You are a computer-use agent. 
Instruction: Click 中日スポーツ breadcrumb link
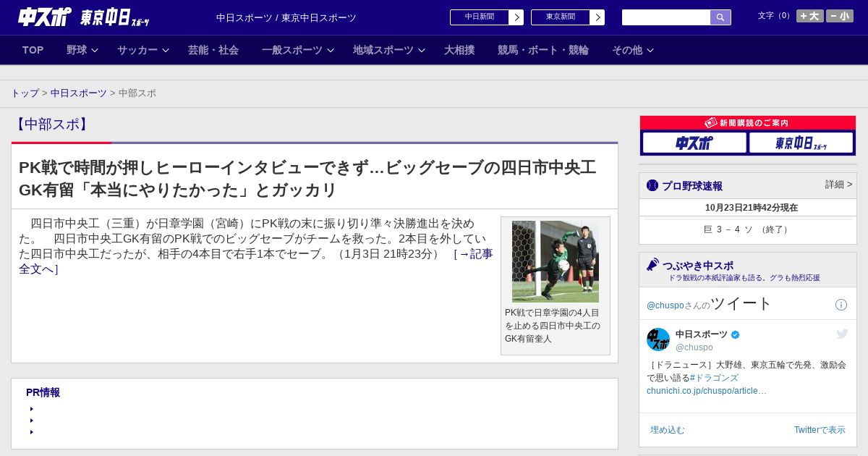click(79, 93)
